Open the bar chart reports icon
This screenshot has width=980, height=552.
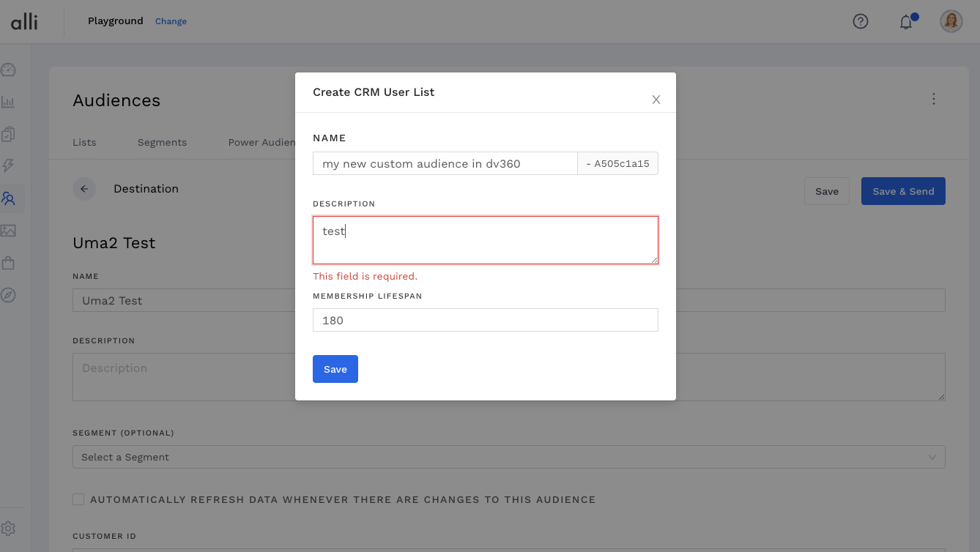pos(8,102)
